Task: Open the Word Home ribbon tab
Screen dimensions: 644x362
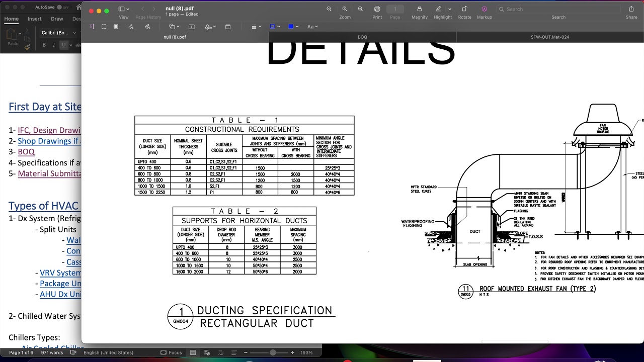Action: (11, 19)
